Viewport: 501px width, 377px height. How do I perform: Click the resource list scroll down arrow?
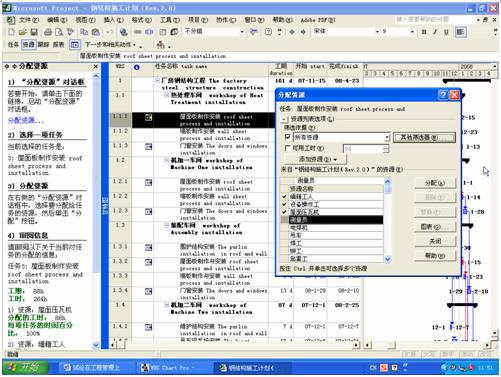[x=387, y=259]
